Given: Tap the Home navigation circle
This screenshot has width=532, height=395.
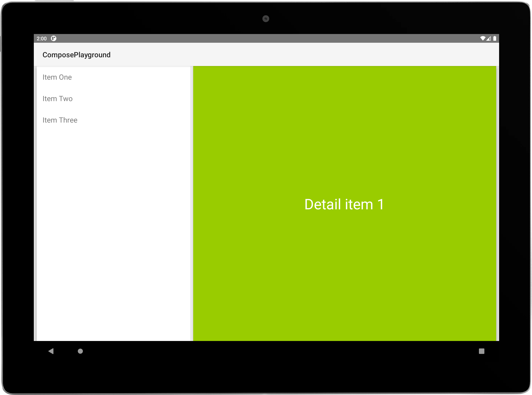Looking at the screenshot, I should click(80, 351).
